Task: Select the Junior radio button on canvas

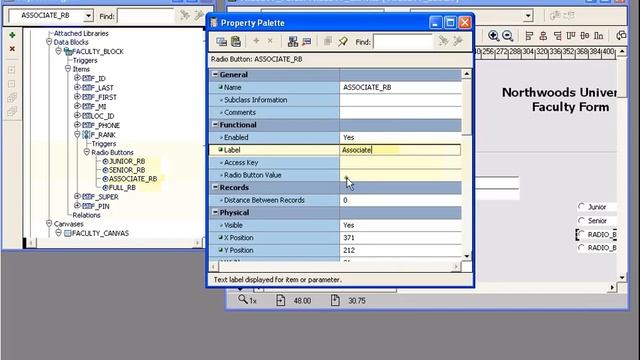Action: pyautogui.click(x=582, y=207)
